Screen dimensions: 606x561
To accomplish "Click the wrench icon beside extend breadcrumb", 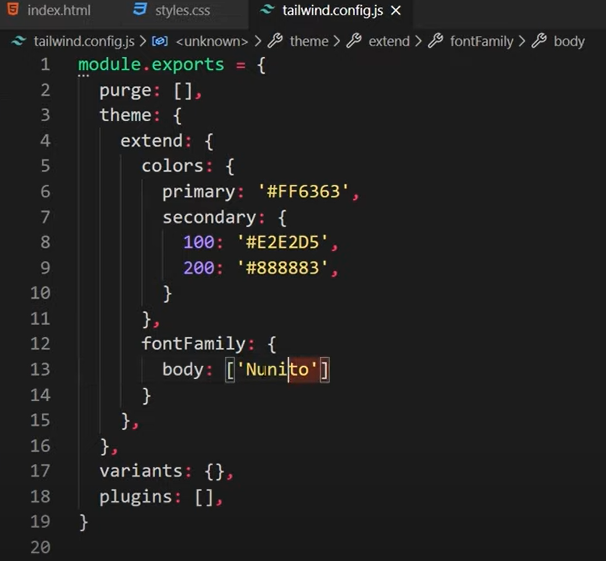I will click(x=354, y=41).
